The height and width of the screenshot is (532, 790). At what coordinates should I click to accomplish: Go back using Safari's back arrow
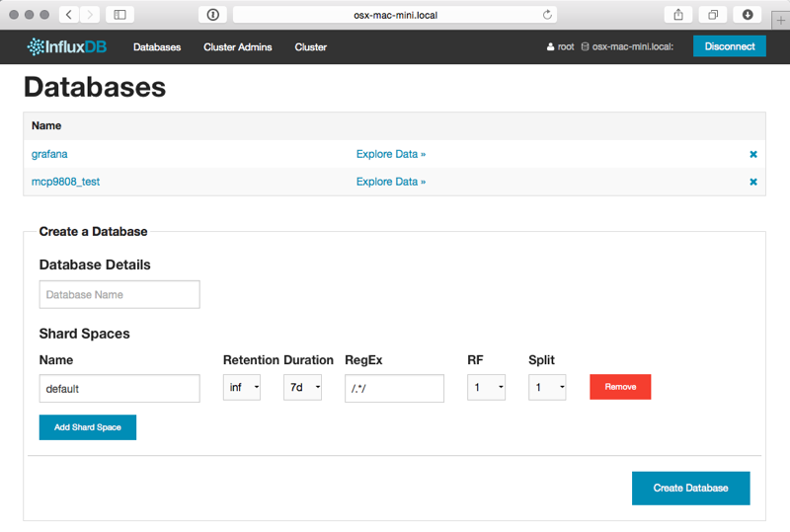69,15
